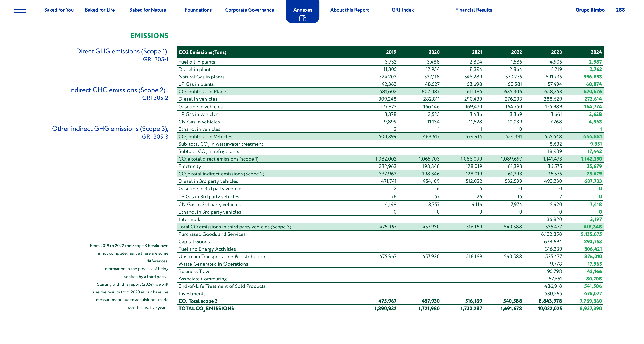Image resolution: width=644 pixels, height=344 pixels.
Task: Open About this Report
Action: click(350, 10)
